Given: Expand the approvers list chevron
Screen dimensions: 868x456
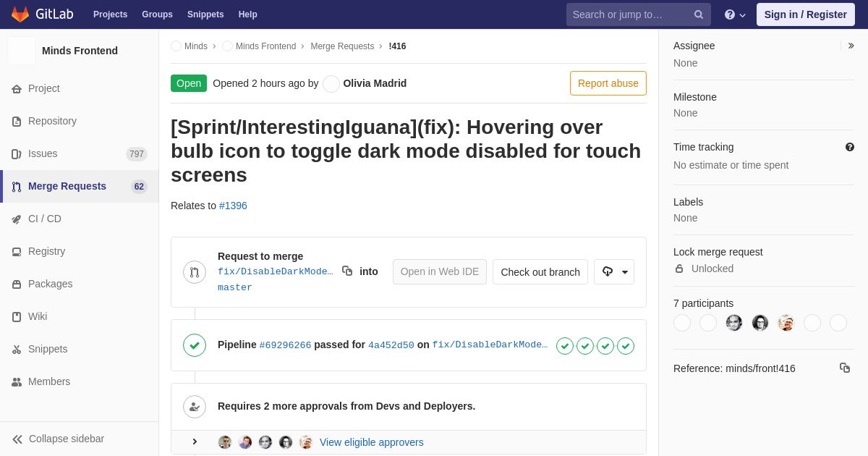Looking at the screenshot, I should tap(195, 442).
